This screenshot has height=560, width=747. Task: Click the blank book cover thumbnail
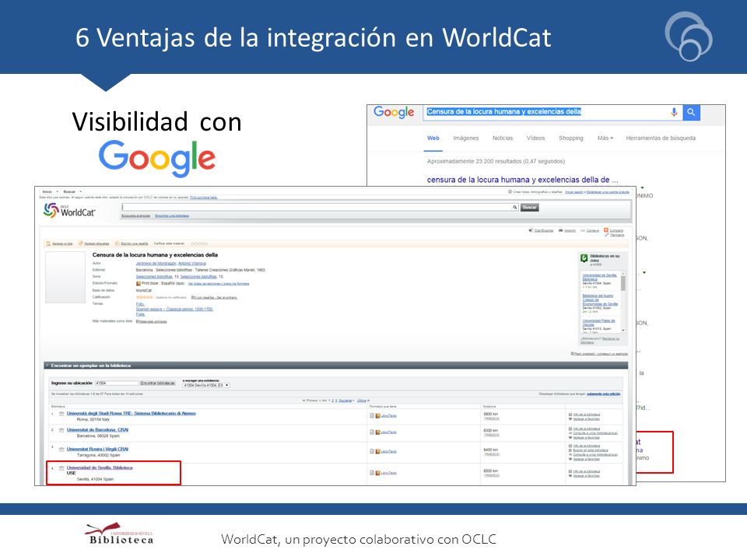point(65,277)
